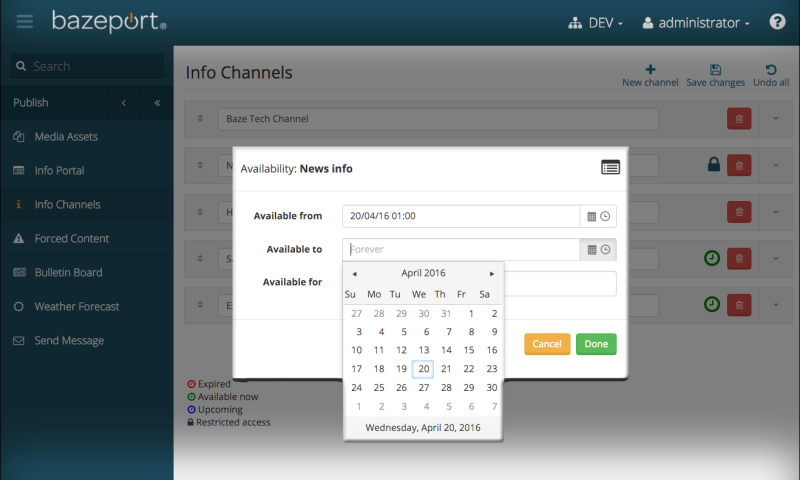Click the Save changes disk icon
This screenshot has width=800, height=480.
(x=715, y=70)
